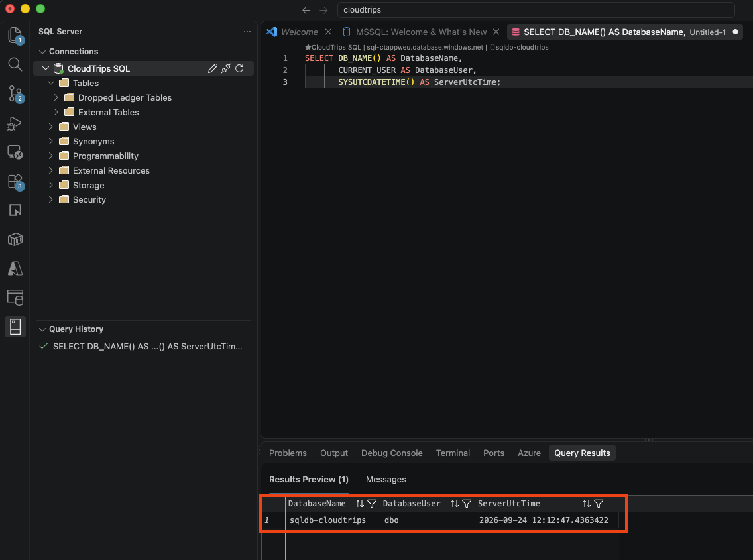
Task: Expand the Programmability folder
Action: pos(52,156)
